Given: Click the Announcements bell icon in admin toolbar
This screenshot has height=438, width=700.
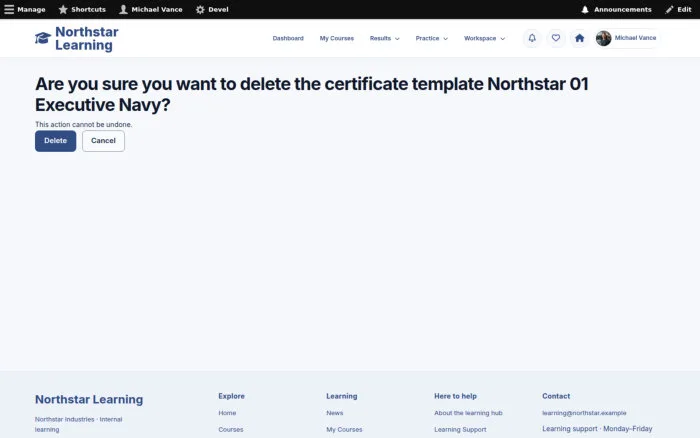Looking at the screenshot, I should pos(585,9).
